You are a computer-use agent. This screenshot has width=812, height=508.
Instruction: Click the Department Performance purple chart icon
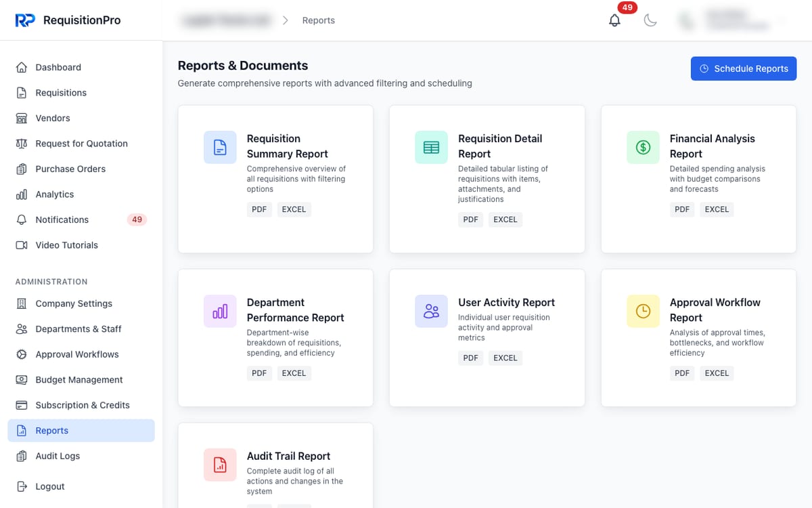pyautogui.click(x=220, y=311)
